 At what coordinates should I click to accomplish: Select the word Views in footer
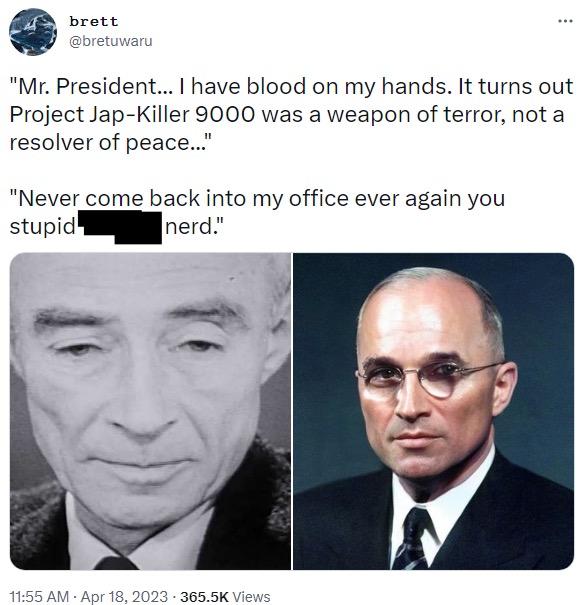[x=252, y=597]
